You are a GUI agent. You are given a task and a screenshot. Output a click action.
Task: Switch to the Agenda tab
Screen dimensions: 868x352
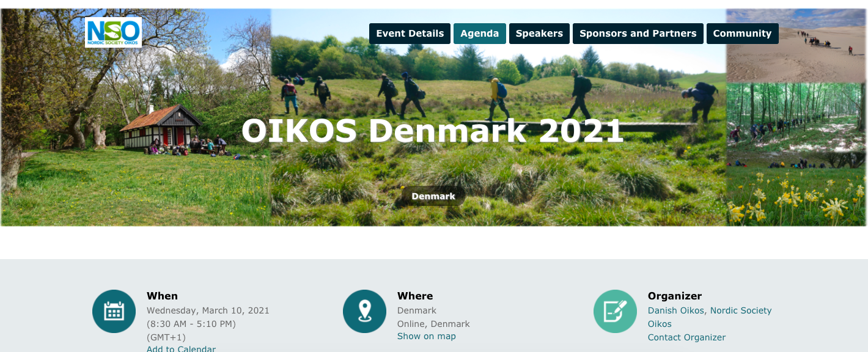pos(480,34)
